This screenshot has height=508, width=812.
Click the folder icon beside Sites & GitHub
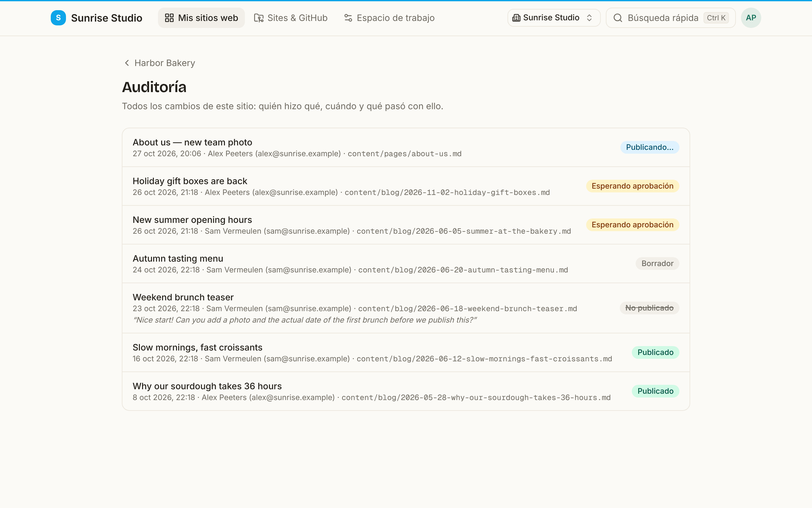pos(259,18)
